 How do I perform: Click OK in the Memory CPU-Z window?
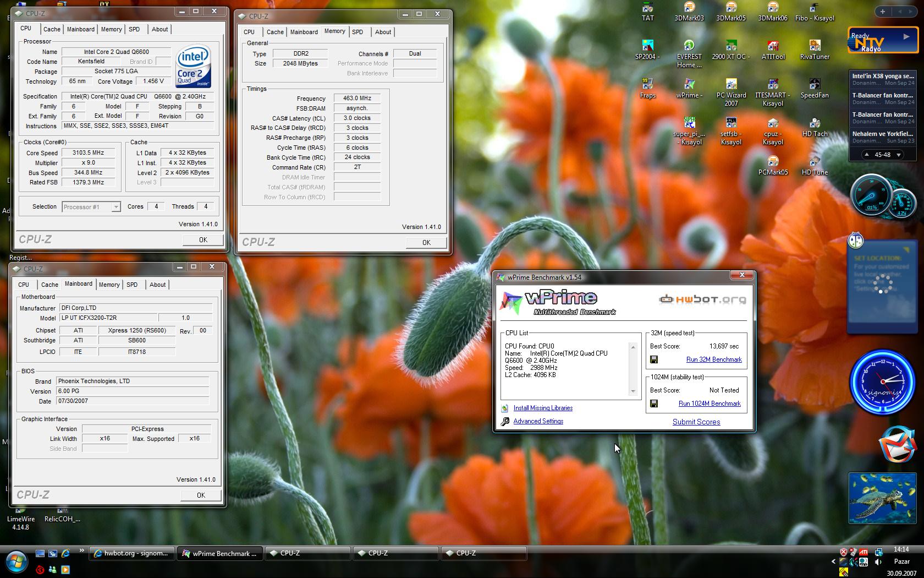click(426, 242)
